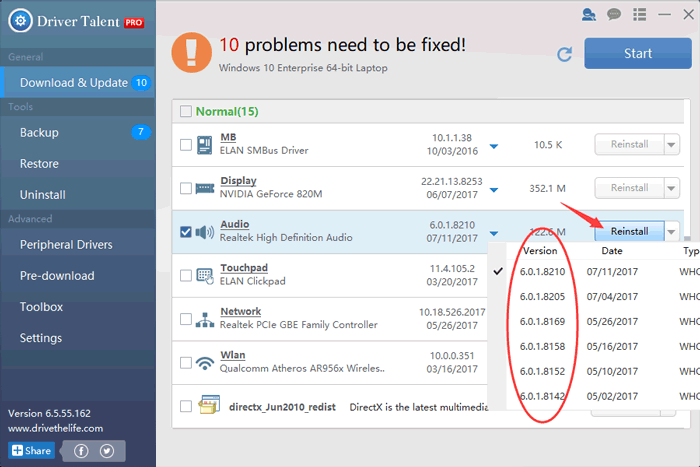The width and height of the screenshot is (700, 467).
Task: Click the Audio speaker icon
Action: coord(205,232)
